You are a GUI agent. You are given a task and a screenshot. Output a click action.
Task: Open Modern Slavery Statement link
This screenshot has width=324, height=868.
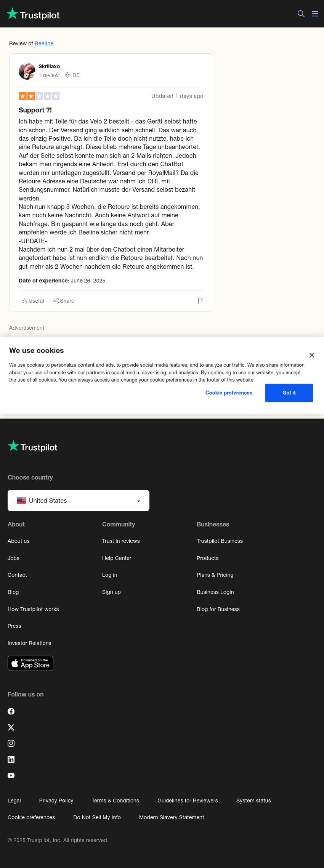(172, 817)
